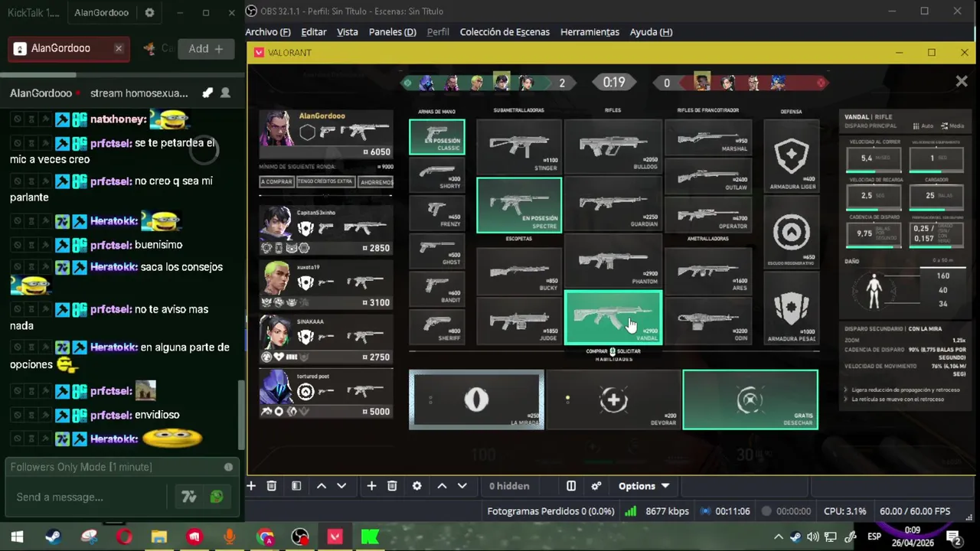
Task: Open OBS source properties gear
Action: pyautogui.click(x=416, y=486)
